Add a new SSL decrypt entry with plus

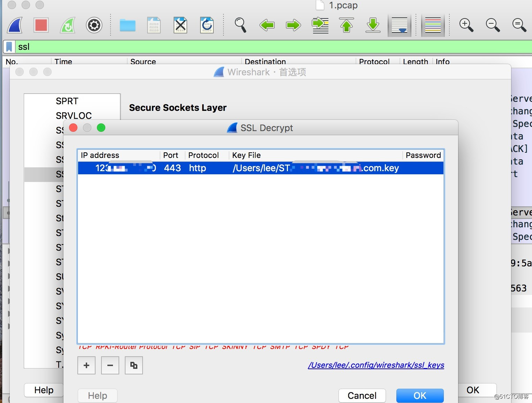tap(86, 365)
